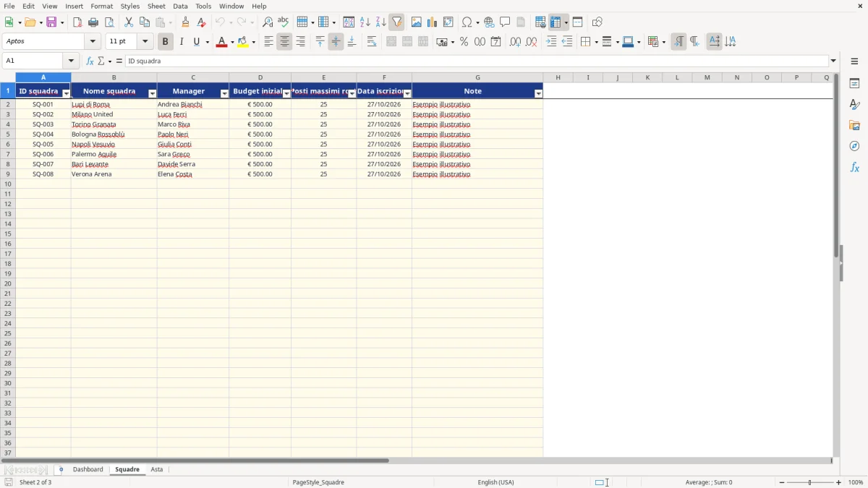The image size is (868, 488).
Task: Open filter dropdown for ID squadra column
Action: (x=67, y=94)
